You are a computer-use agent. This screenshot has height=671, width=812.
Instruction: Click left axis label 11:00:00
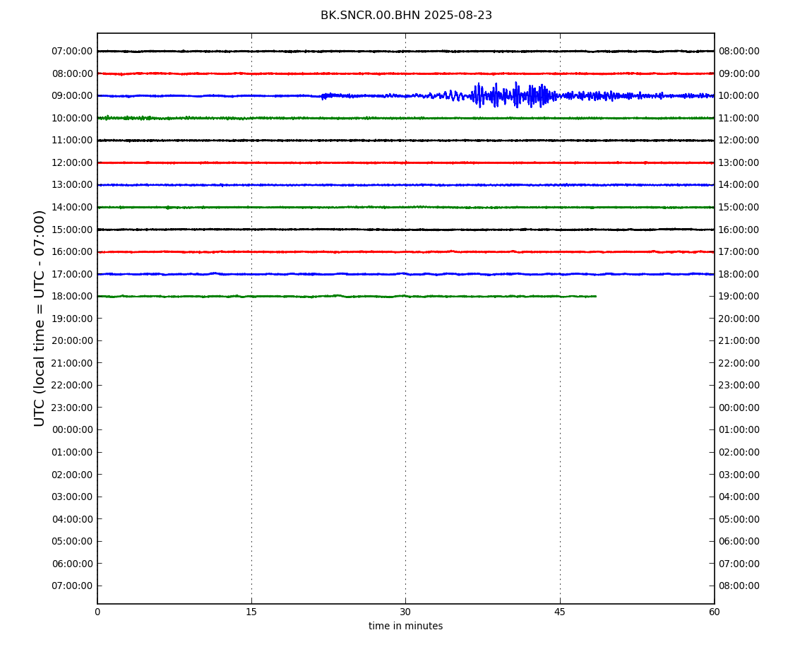click(73, 141)
